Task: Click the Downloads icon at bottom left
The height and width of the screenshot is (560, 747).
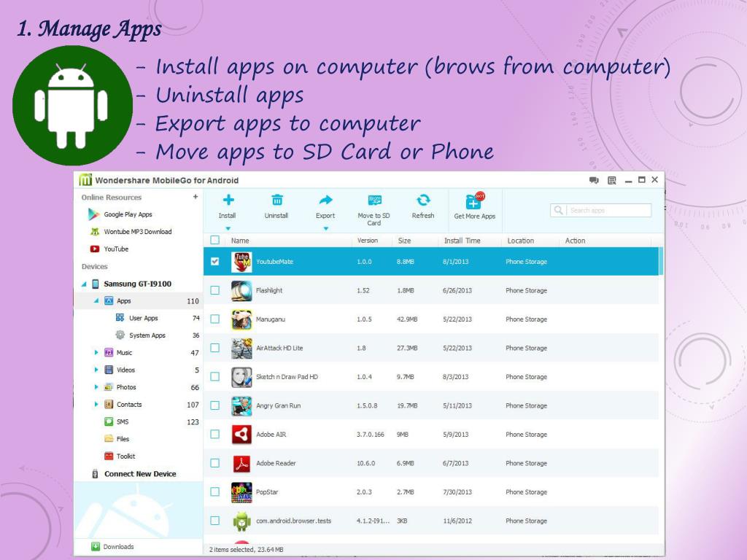Action: (96, 546)
